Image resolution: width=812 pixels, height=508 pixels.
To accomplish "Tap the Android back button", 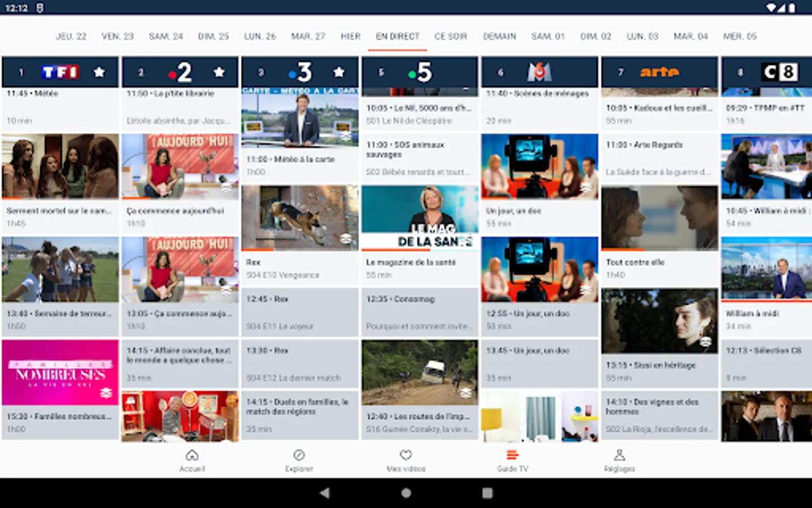I will click(x=325, y=493).
